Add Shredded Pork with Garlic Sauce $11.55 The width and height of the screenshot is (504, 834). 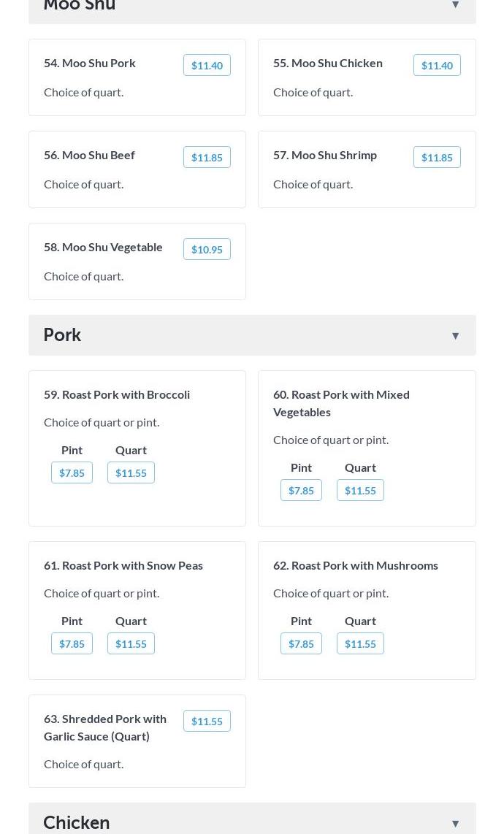tap(207, 722)
